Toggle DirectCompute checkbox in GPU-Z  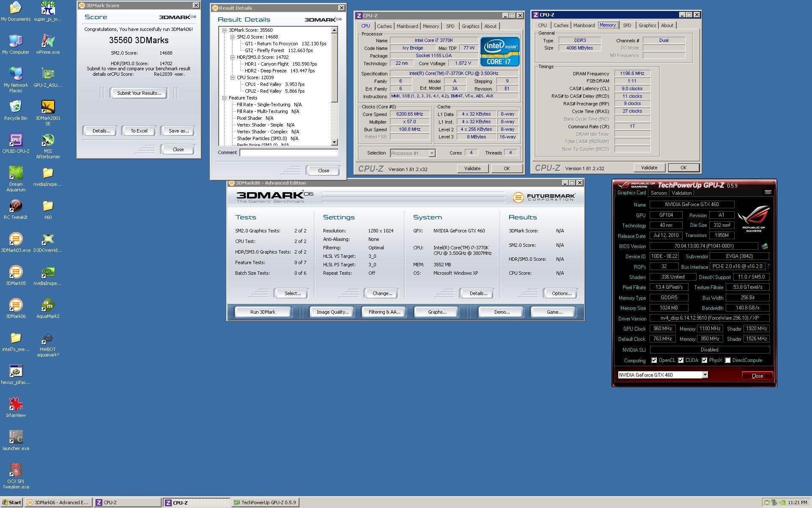coord(728,360)
